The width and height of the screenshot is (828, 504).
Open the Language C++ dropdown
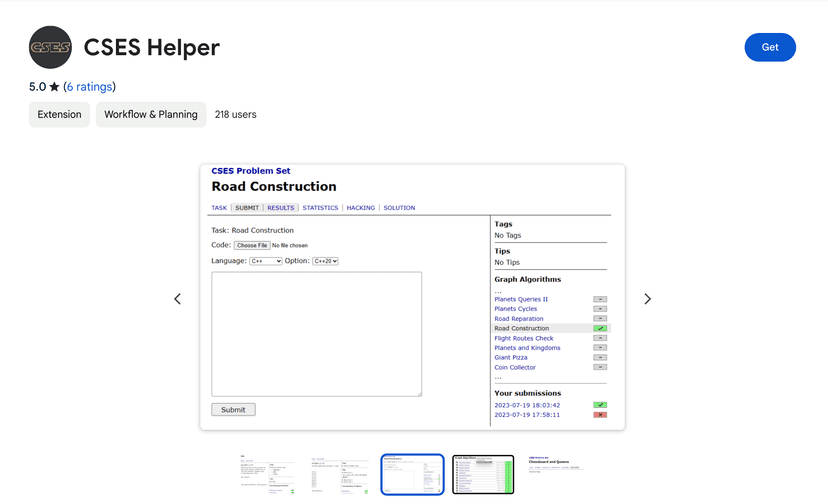click(x=266, y=261)
